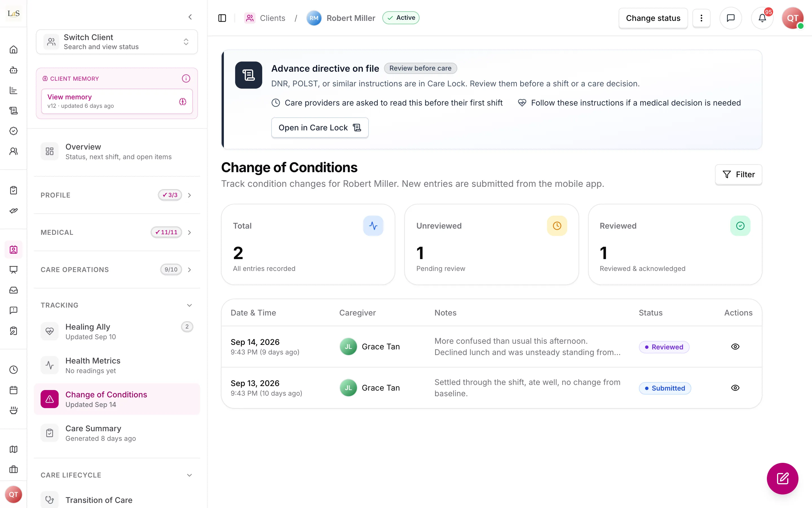Open the people icon in left rail
This screenshot has height=508, width=812.
pos(14,151)
